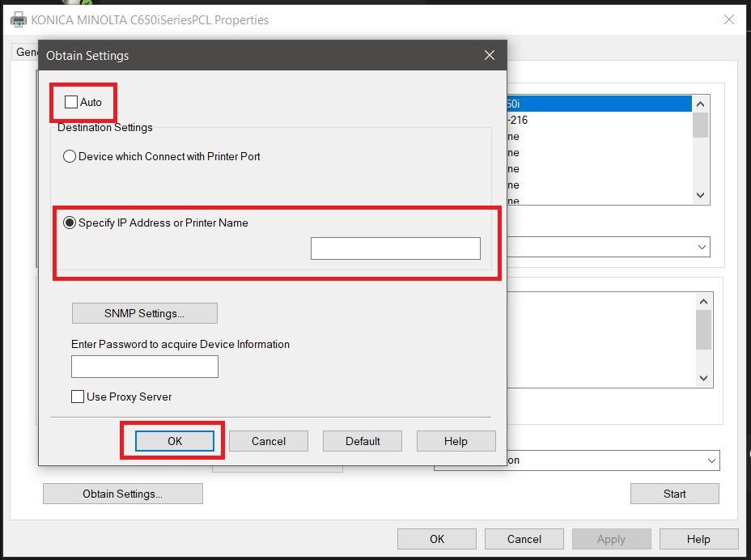Viewport: 751px width, 560px height.
Task: Select Device which Connect with Printer Port
Action: (x=70, y=156)
